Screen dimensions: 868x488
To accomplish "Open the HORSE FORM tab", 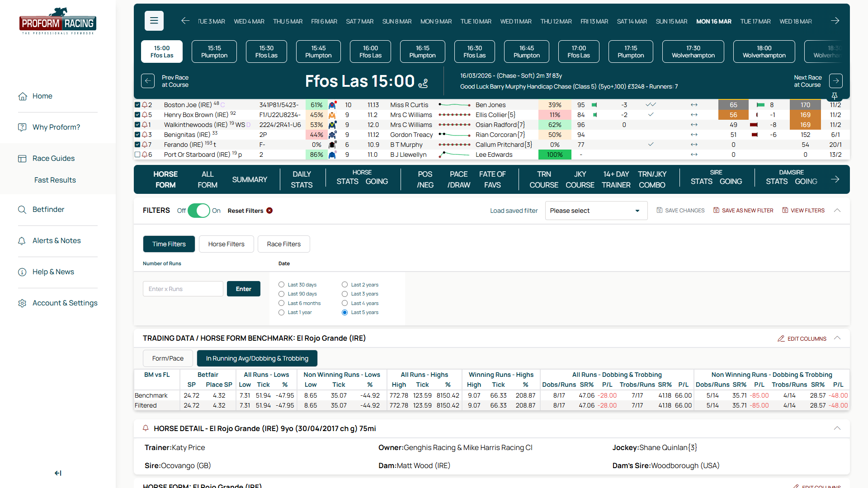I will [x=165, y=179].
